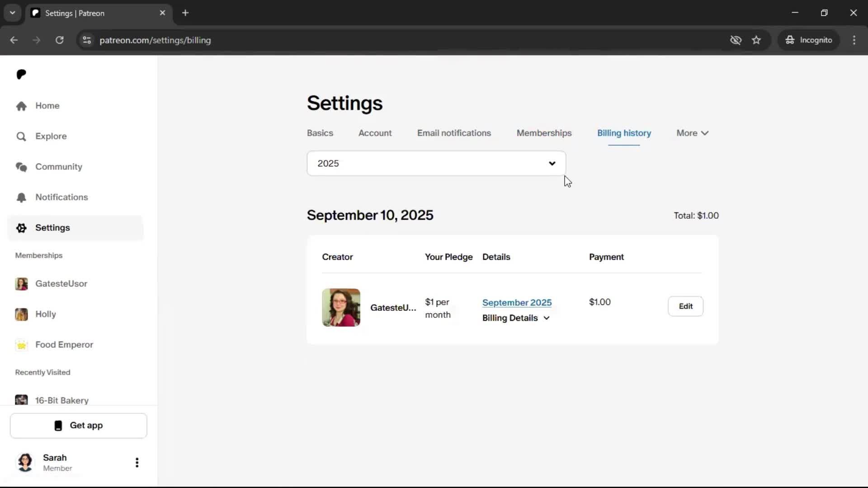Open the tab search dropdown arrow
The image size is (868, 488).
(x=13, y=13)
